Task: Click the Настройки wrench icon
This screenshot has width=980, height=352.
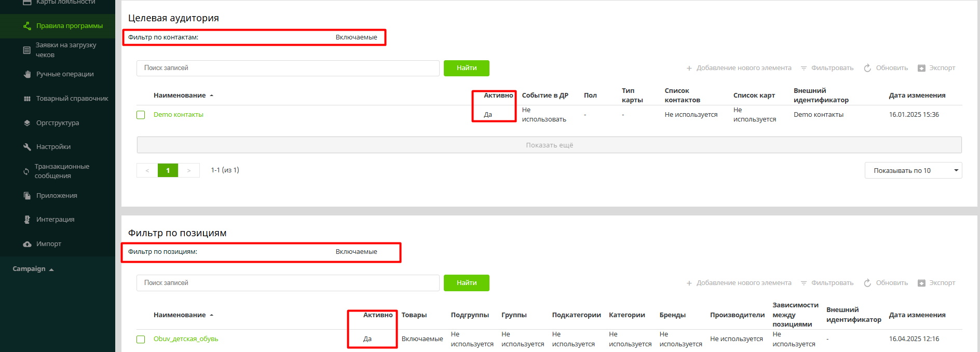Action: pos(27,147)
